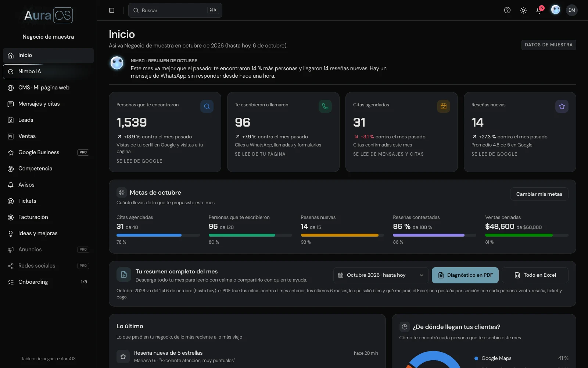588x368 pixels.
Task: Click Cambiar mis metas button
Action: 539,194
